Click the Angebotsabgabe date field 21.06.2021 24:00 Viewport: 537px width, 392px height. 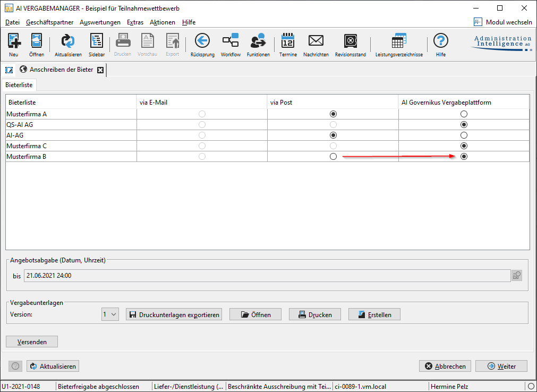point(267,276)
